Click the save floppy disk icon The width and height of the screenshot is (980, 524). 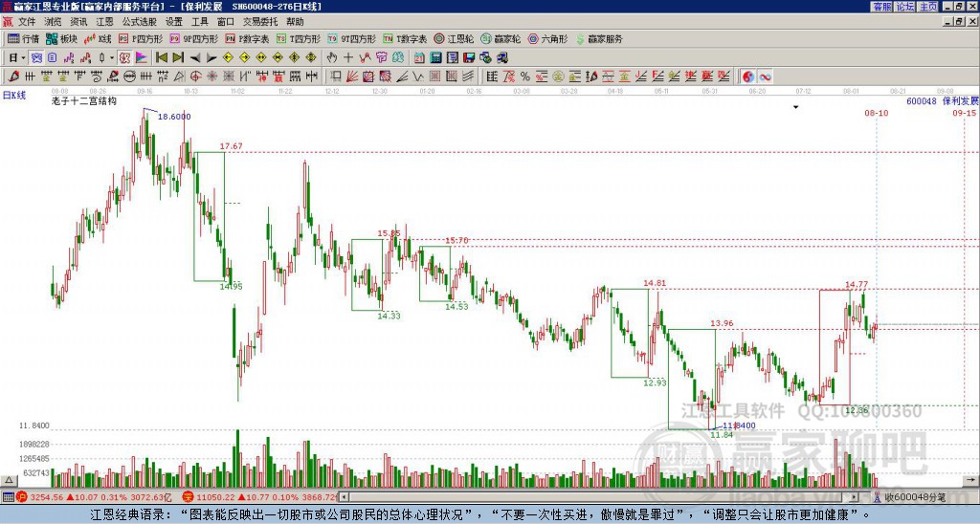click(x=469, y=57)
